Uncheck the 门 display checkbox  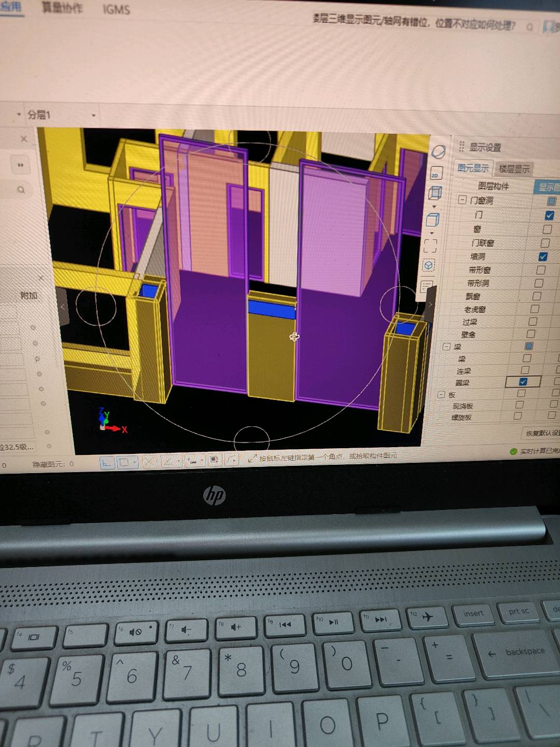coord(549,215)
